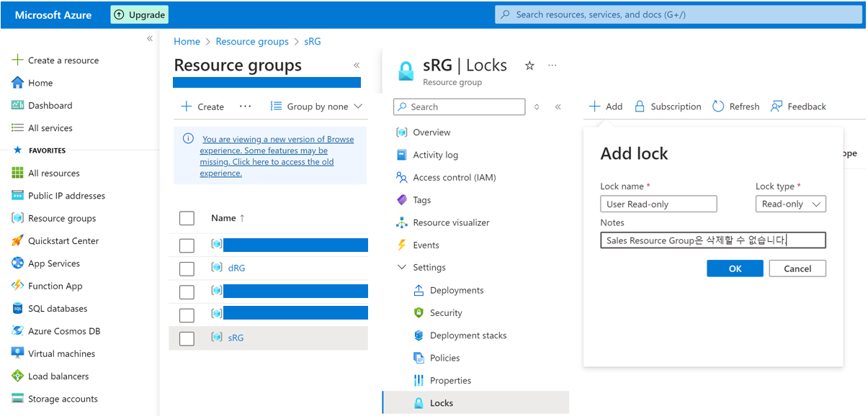Favorite sRG Locks with star icon

[529, 65]
